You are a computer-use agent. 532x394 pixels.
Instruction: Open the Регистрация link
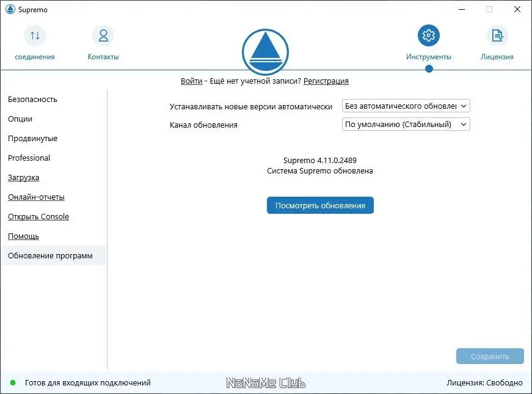[326, 81]
